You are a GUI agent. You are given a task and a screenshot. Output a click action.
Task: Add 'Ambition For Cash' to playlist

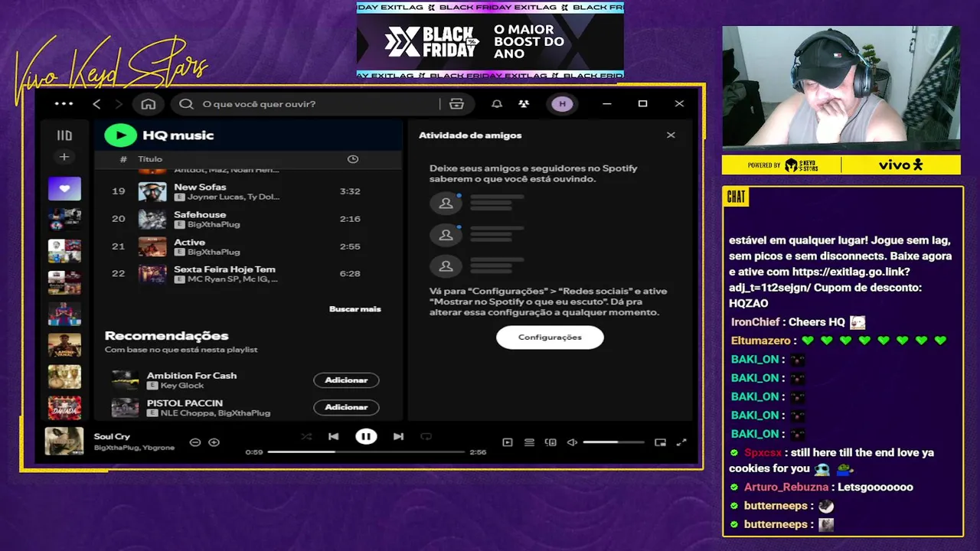click(x=346, y=380)
